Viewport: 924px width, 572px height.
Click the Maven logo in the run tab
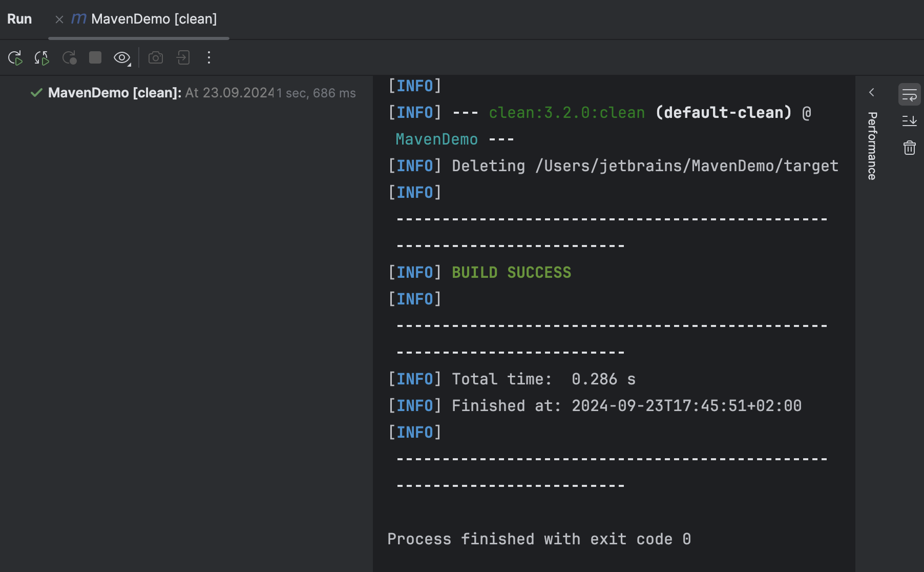[x=78, y=19]
